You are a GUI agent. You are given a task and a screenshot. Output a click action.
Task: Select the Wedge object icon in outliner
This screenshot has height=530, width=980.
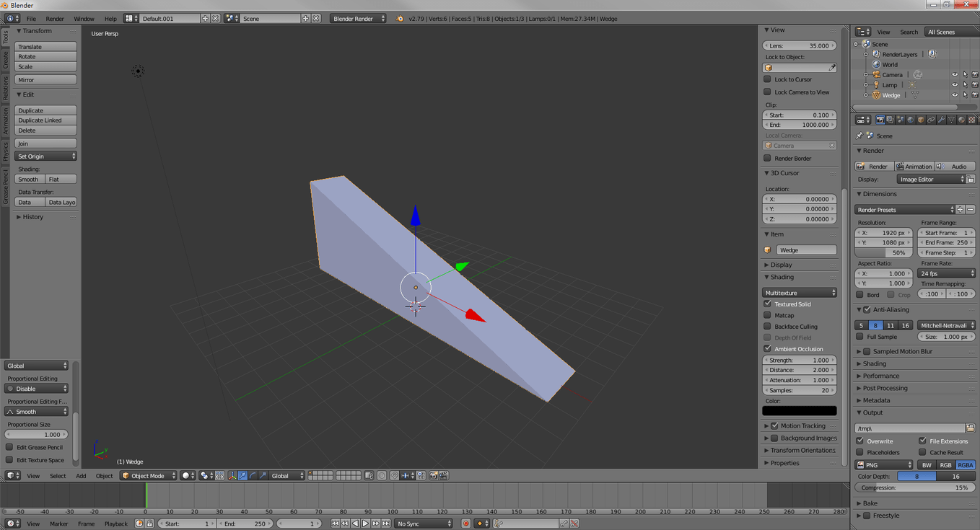876,95
